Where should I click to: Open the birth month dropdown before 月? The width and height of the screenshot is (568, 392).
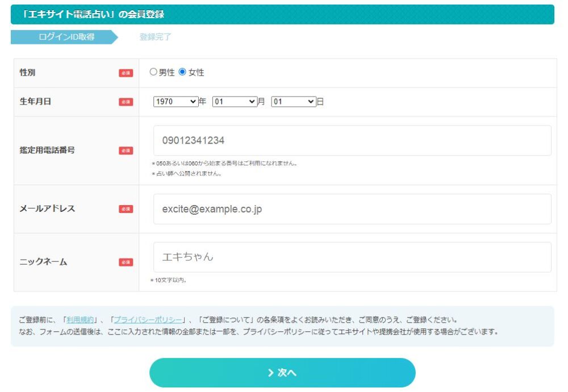[235, 102]
